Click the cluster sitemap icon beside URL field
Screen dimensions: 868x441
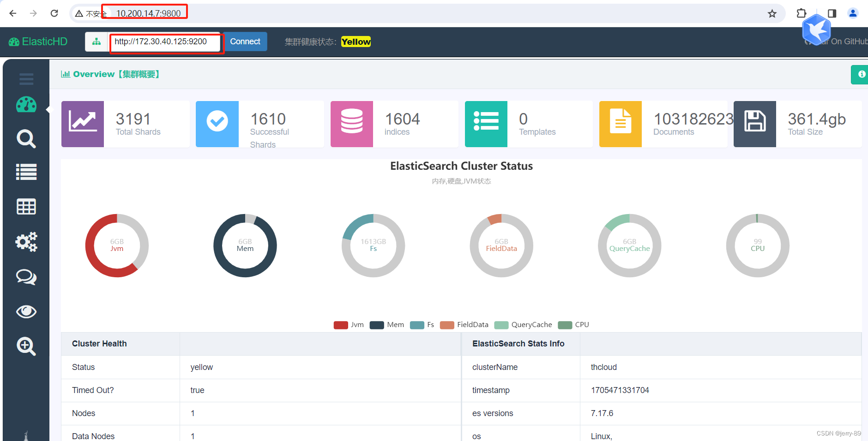coord(96,42)
